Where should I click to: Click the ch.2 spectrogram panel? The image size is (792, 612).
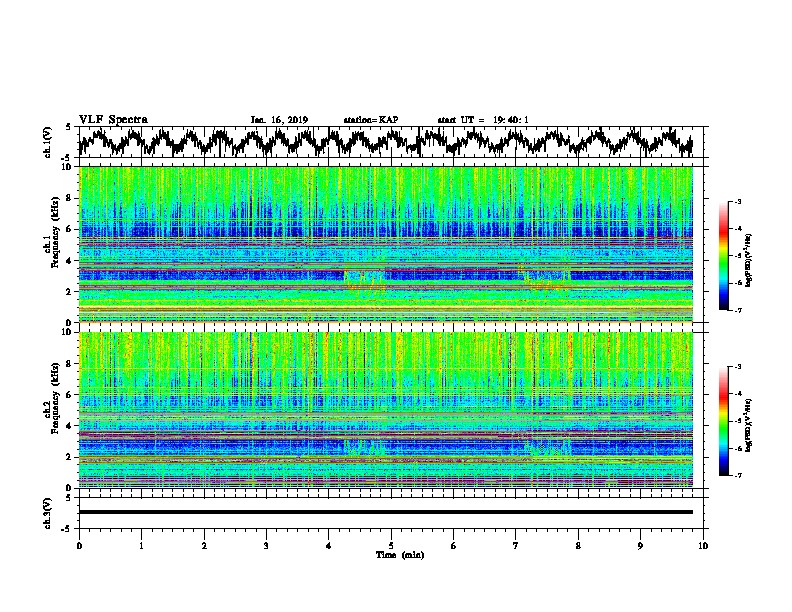pos(386,410)
